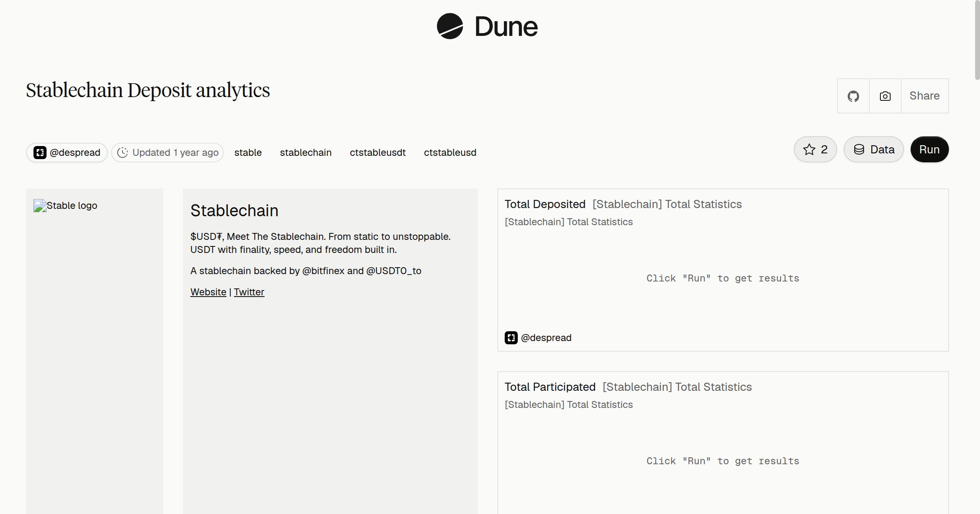Click the black Run button

click(929, 149)
